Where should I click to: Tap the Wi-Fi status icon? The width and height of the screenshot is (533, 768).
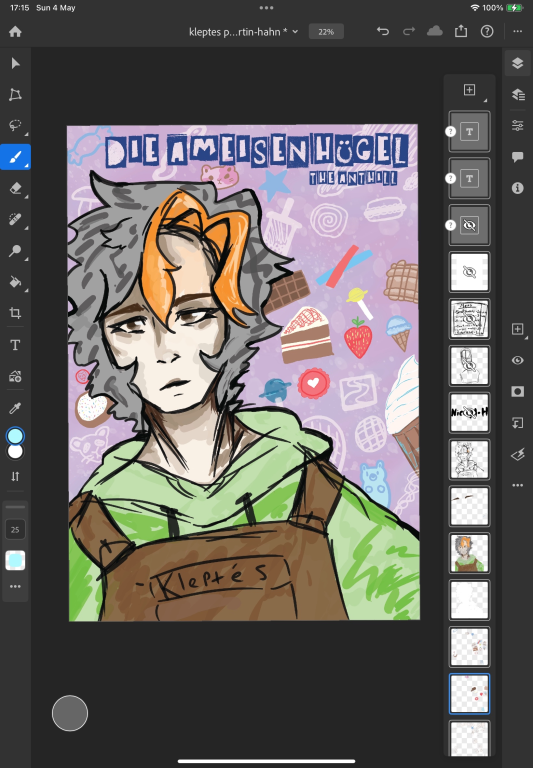coord(474,8)
